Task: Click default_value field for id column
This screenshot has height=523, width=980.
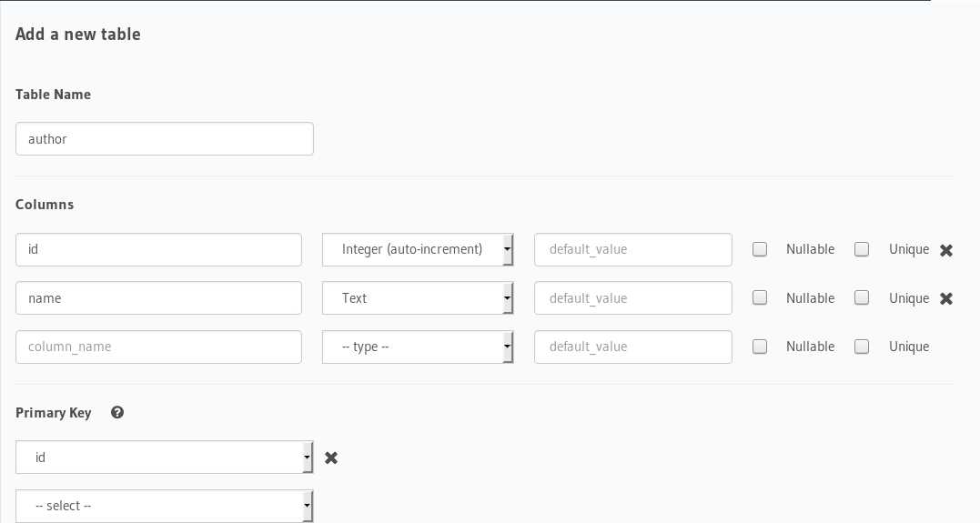Action: (x=633, y=249)
